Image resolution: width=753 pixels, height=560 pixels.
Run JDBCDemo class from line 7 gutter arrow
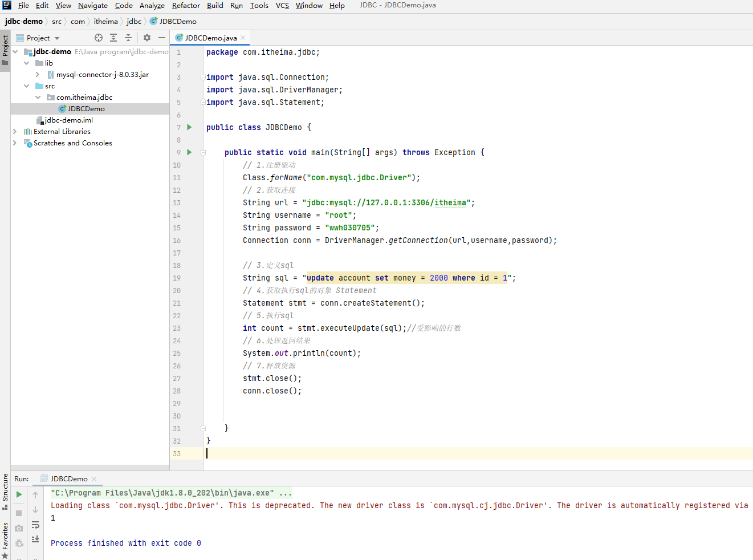(189, 127)
